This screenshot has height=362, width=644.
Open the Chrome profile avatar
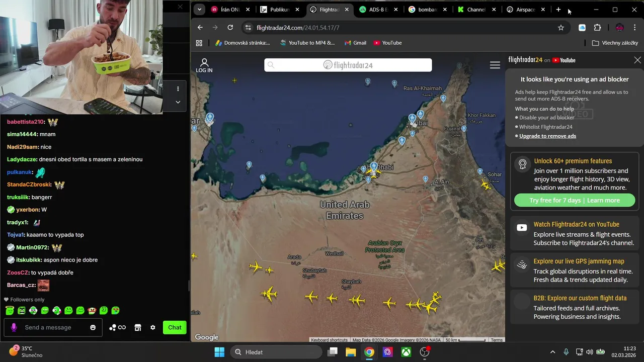[x=619, y=28]
